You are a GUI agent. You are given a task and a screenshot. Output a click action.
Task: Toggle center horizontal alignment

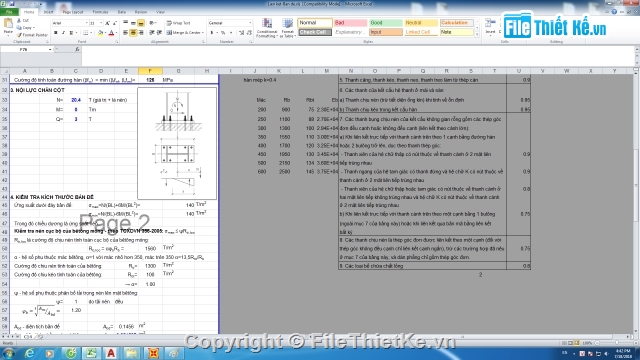pos(133,33)
